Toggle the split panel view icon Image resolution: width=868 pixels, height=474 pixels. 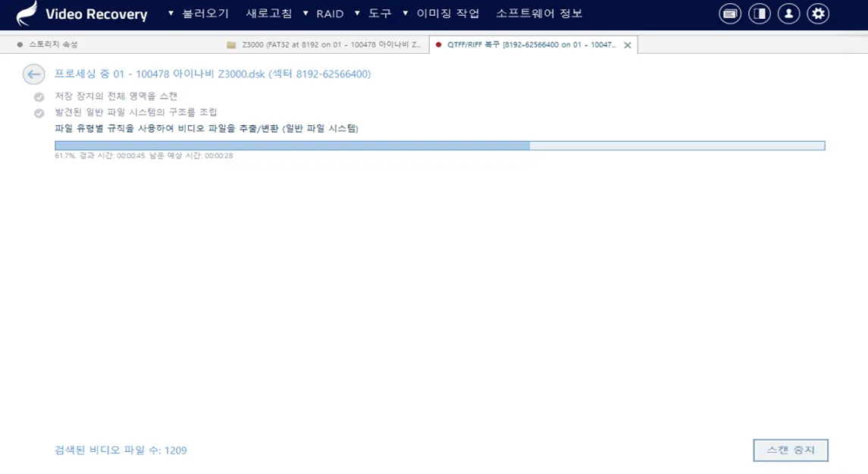(759, 14)
